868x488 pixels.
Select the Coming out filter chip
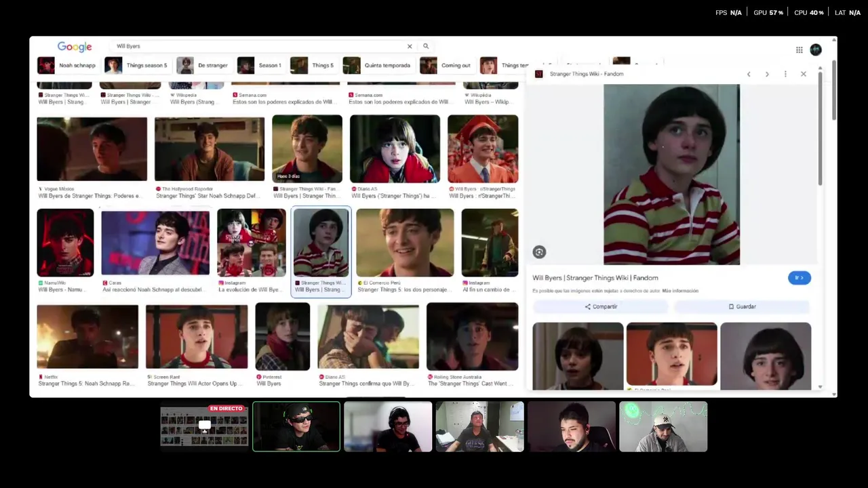pos(446,65)
